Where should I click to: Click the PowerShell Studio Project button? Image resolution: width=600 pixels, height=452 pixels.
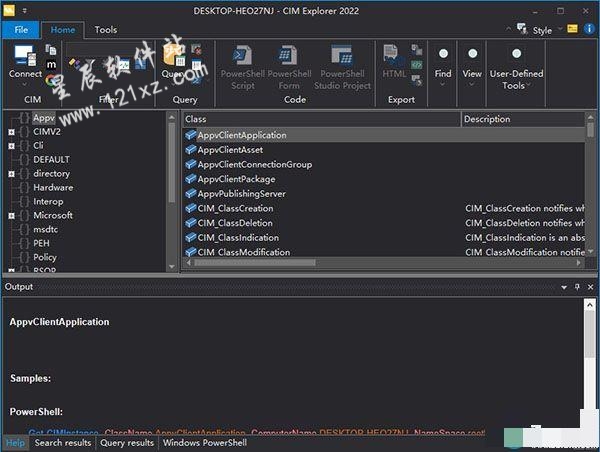tap(342, 67)
